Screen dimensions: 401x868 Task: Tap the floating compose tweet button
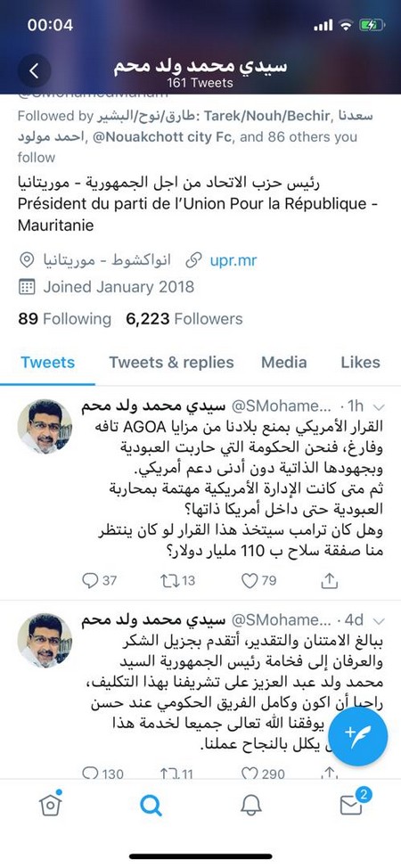(358, 737)
